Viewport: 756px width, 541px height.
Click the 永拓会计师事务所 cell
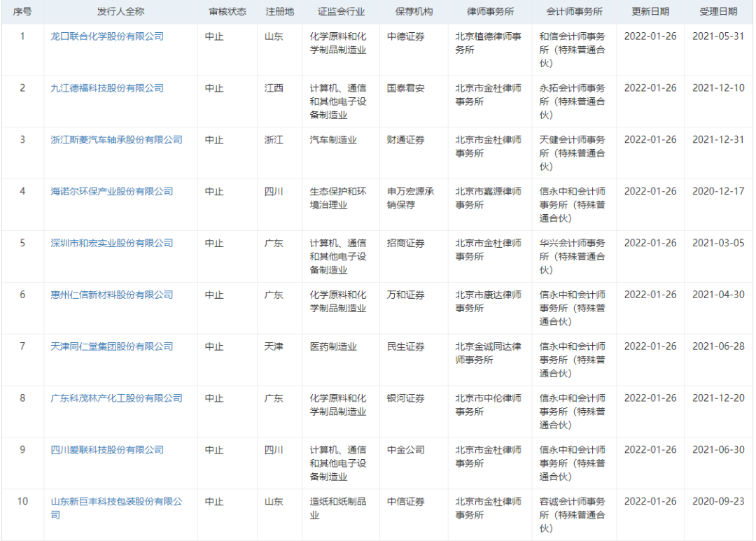click(573, 101)
